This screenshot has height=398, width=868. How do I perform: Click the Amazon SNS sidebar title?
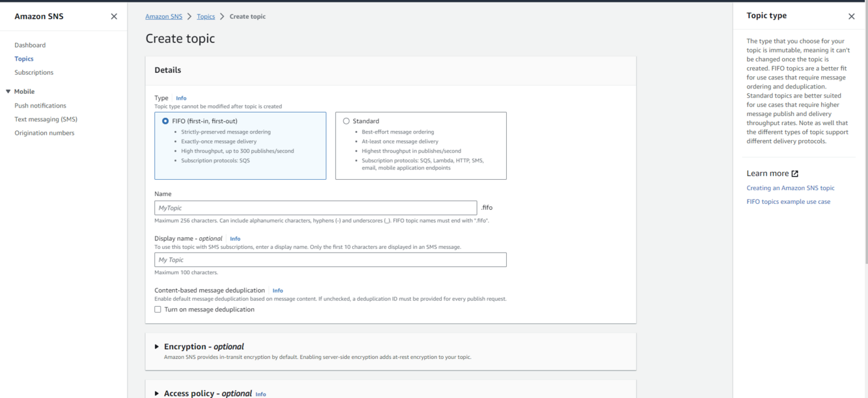[39, 16]
